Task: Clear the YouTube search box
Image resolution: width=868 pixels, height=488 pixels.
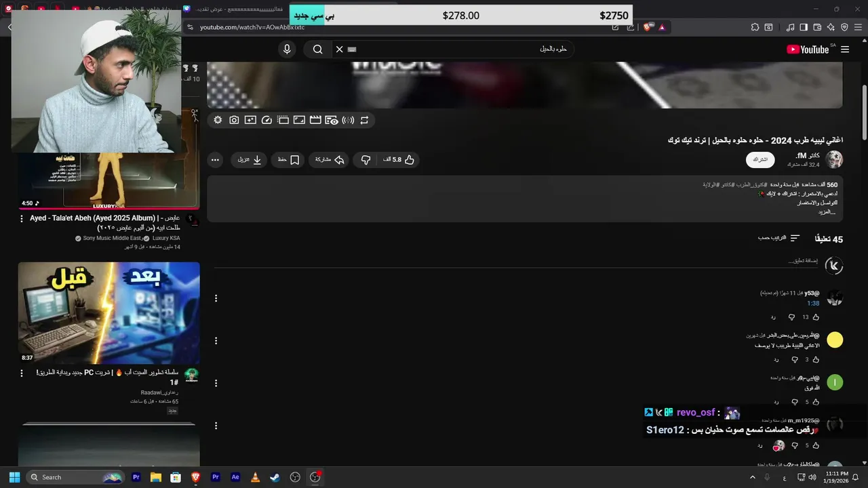Action: click(x=340, y=49)
